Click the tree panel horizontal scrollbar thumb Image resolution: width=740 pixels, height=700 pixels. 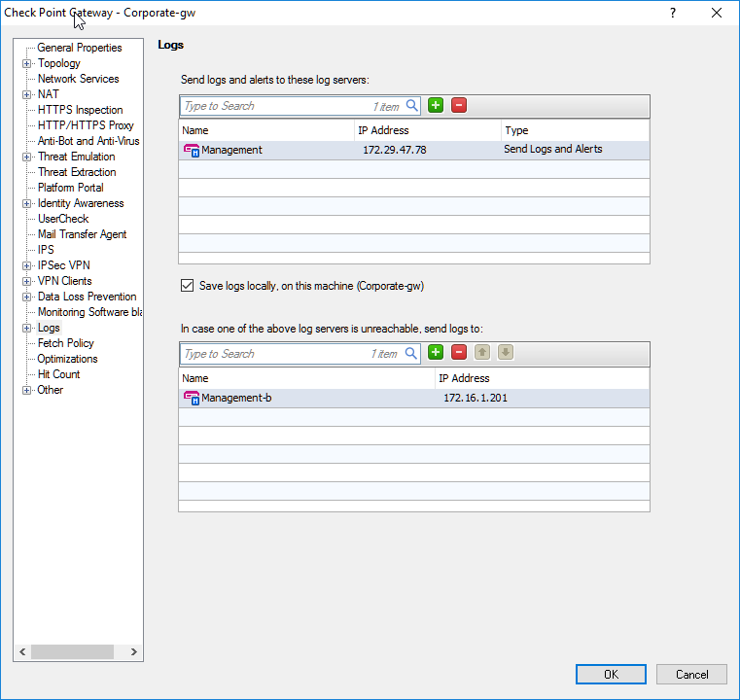coord(72,652)
